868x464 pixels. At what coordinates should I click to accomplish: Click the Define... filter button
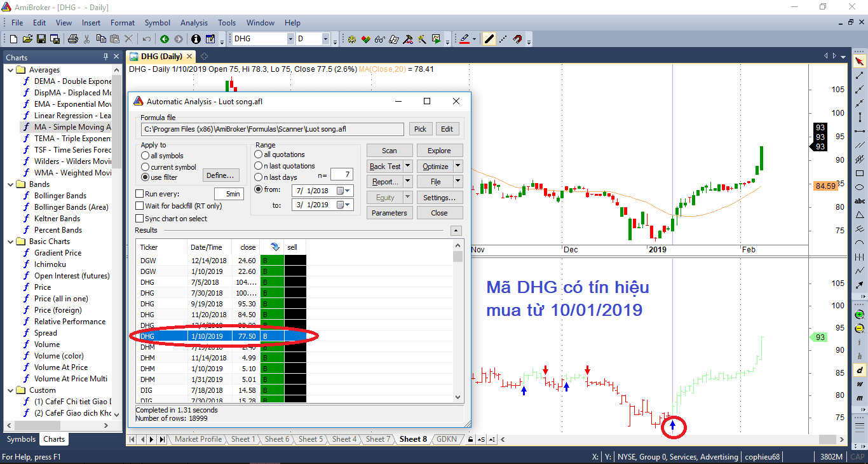pyautogui.click(x=221, y=175)
